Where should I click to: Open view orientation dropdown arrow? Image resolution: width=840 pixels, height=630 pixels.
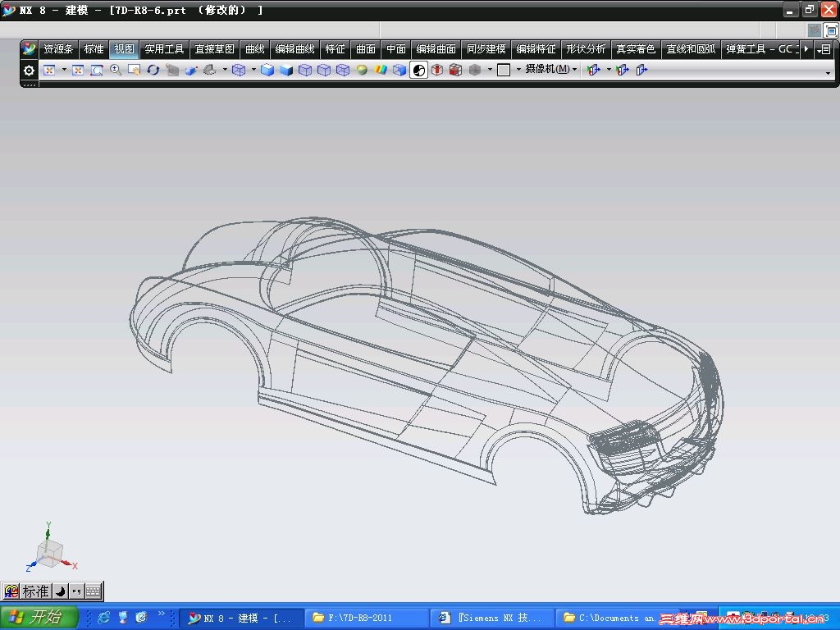point(253,70)
